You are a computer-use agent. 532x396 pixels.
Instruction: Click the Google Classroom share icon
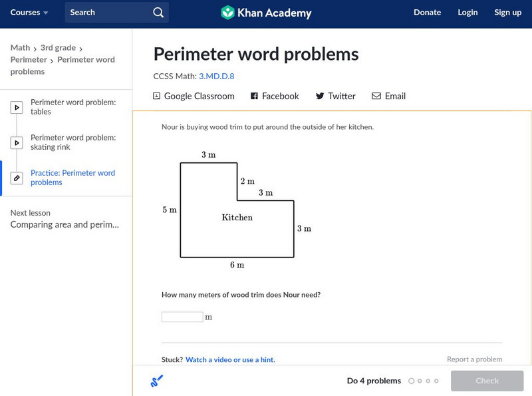(x=157, y=96)
